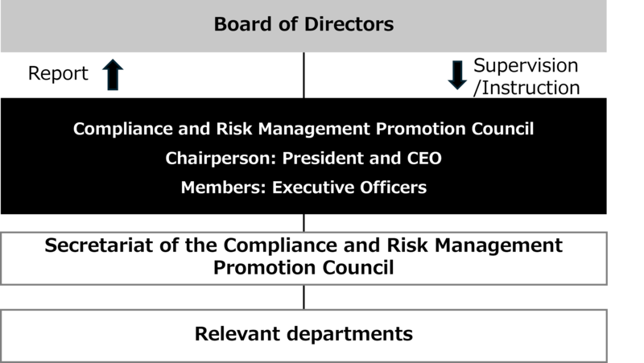
Task: Click the Members: Executive Officers line
Action: tap(303, 188)
